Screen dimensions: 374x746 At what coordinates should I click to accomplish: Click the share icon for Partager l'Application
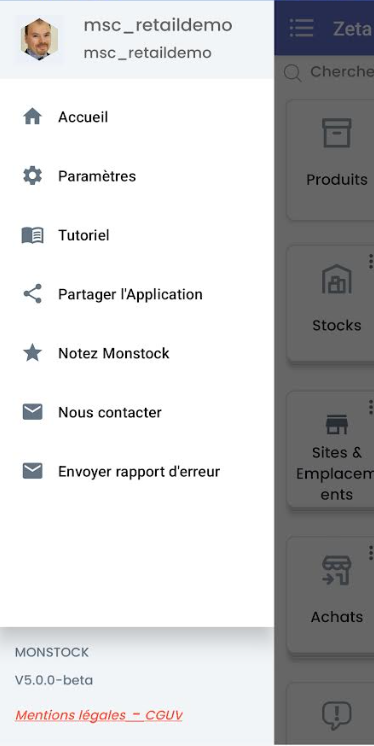pos(32,294)
